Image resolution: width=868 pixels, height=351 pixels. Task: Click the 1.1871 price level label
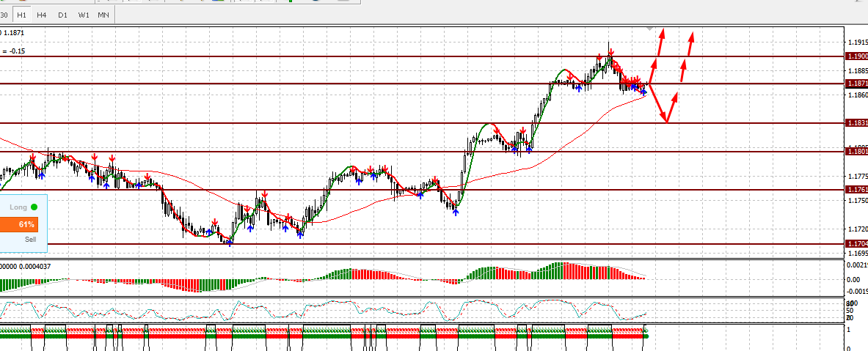(856, 84)
